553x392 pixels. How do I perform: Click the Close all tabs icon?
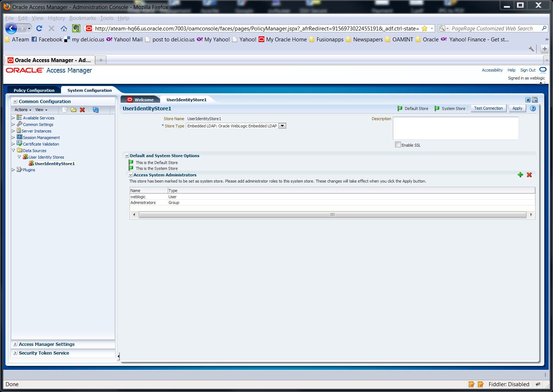pos(535,100)
